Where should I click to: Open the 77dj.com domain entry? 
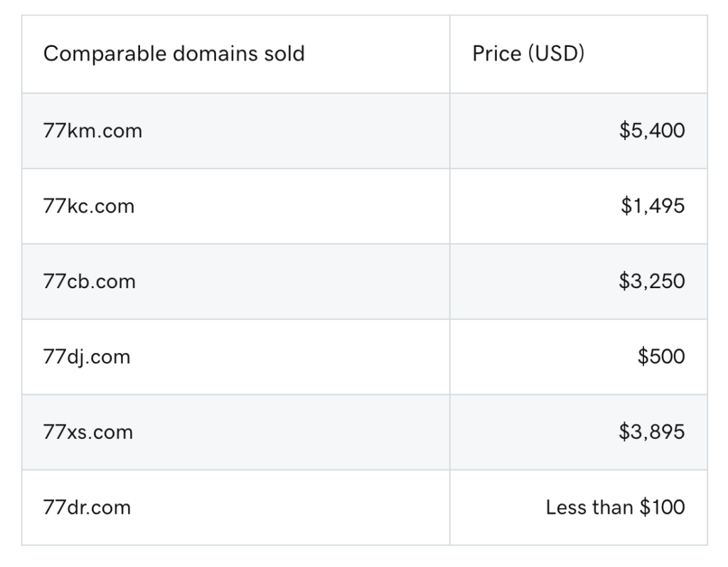coord(87,356)
